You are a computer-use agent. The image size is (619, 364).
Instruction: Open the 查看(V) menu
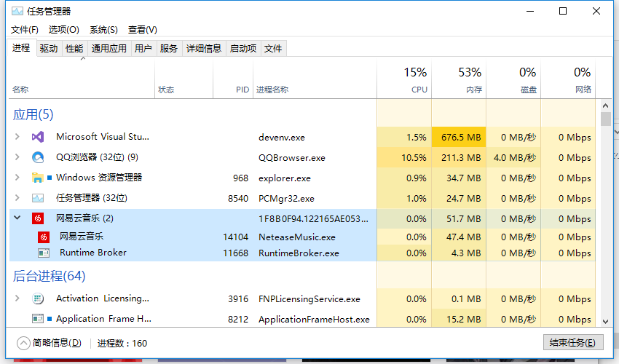tap(143, 30)
